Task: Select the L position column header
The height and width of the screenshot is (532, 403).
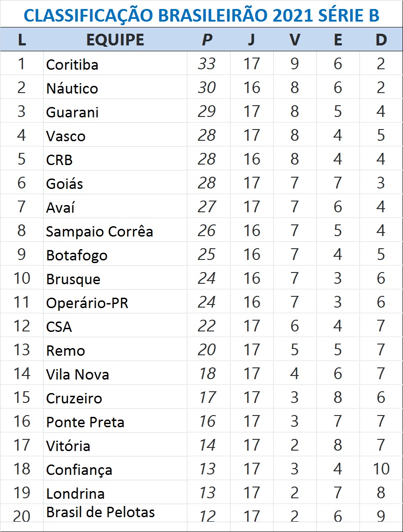Action: [22, 40]
